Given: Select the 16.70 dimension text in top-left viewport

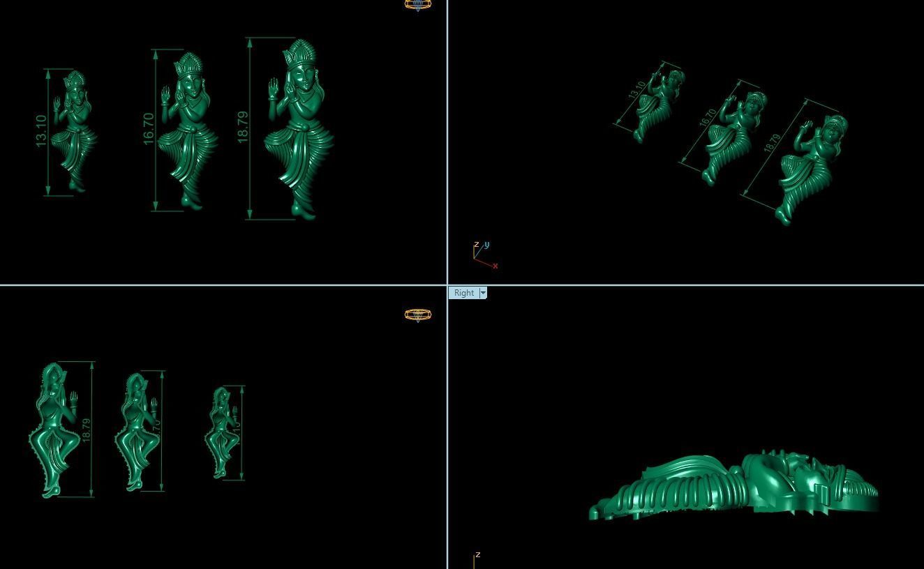Looking at the screenshot, I should (x=148, y=129).
